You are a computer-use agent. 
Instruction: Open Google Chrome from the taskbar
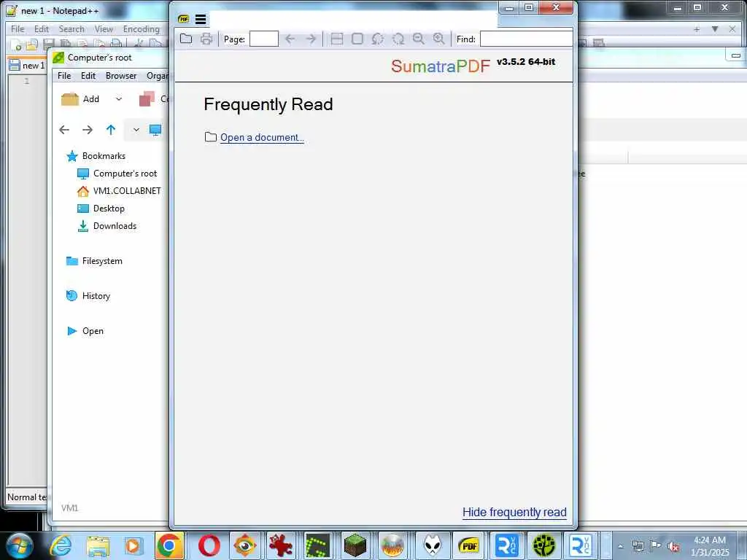pyautogui.click(x=169, y=545)
